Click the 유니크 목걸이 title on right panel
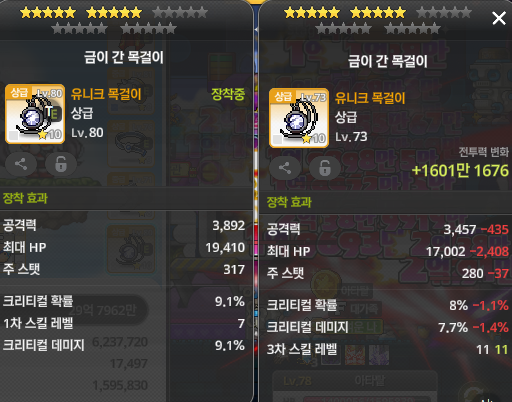Image resolution: width=512 pixels, height=402 pixels. (x=370, y=98)
